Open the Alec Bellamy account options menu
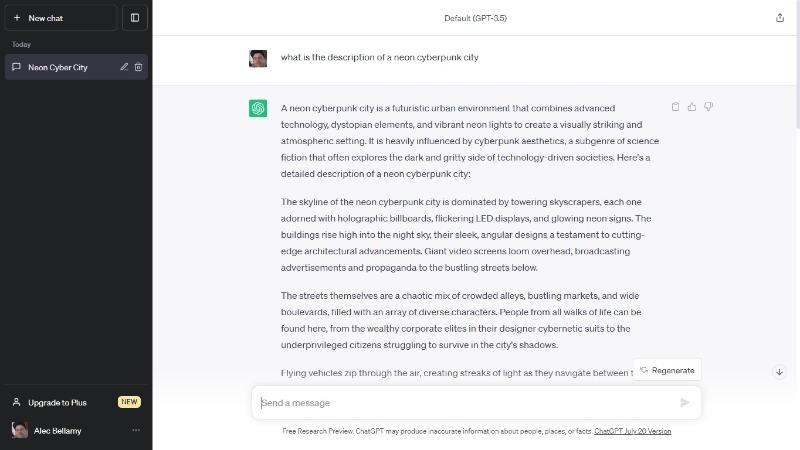 pyautogui.click(x=136, y=430)
